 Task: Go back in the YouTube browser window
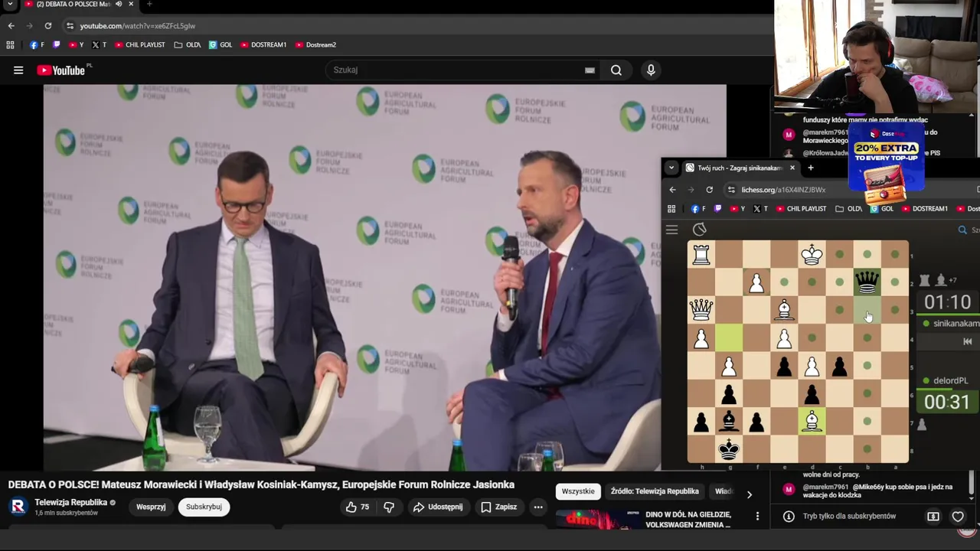tap(11, 26)
